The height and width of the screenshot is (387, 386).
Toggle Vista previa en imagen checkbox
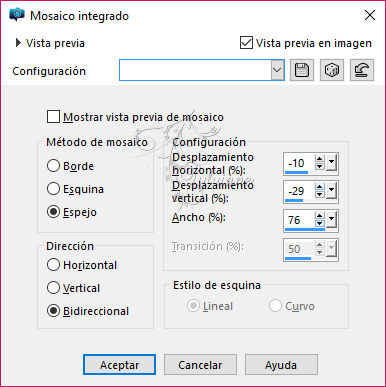[x=246, y=43]
